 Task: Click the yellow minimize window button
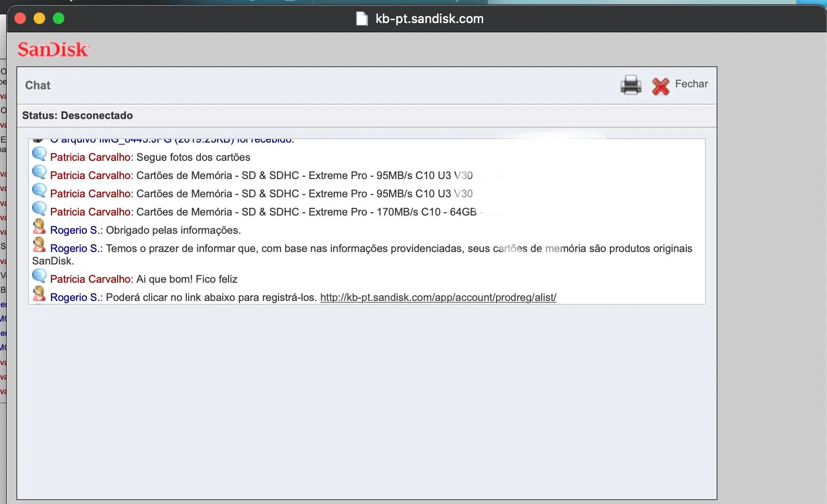pos(39,19)
